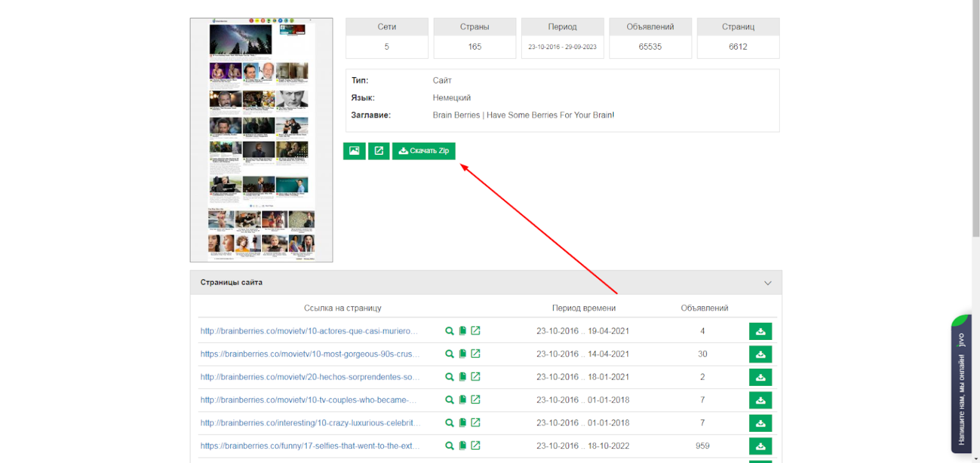Search icon for 20-hechos-sorprendentes row
Image resolution: width=980 pixels, height=463 pixels.
(x=449, y=377)
